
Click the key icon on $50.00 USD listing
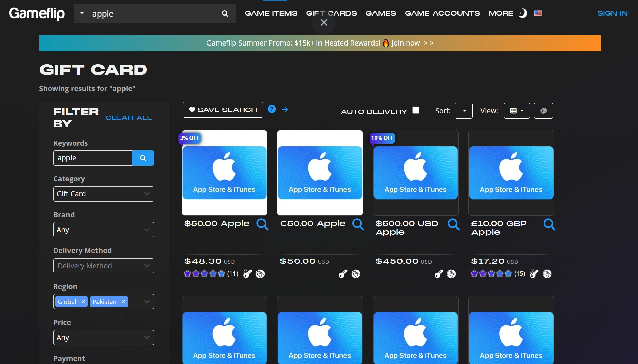pyautogui.click(x=343, y=274)
